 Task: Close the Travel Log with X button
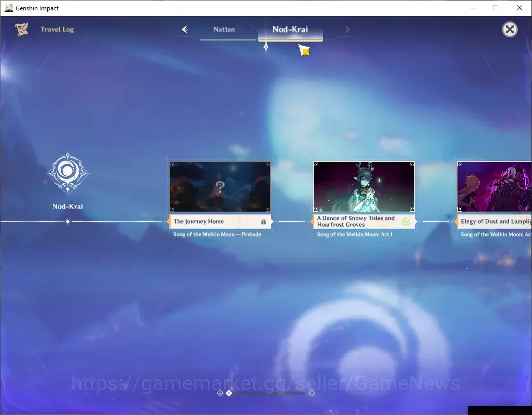(510, 30)
